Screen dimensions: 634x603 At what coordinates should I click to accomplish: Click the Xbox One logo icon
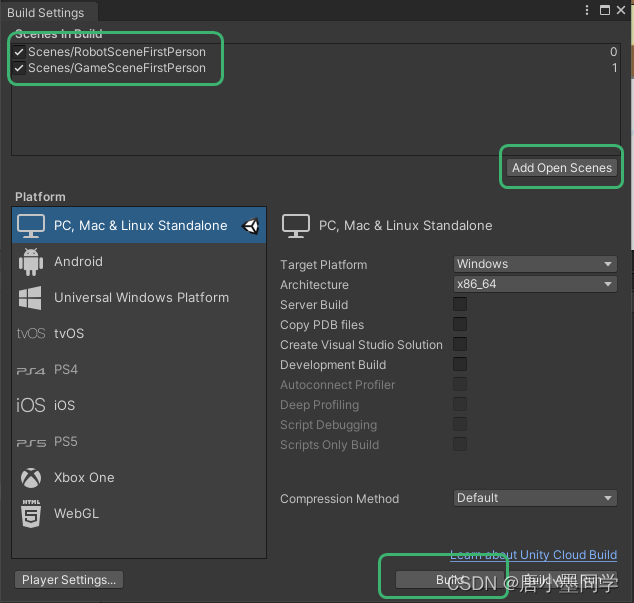tap(31, 478)
